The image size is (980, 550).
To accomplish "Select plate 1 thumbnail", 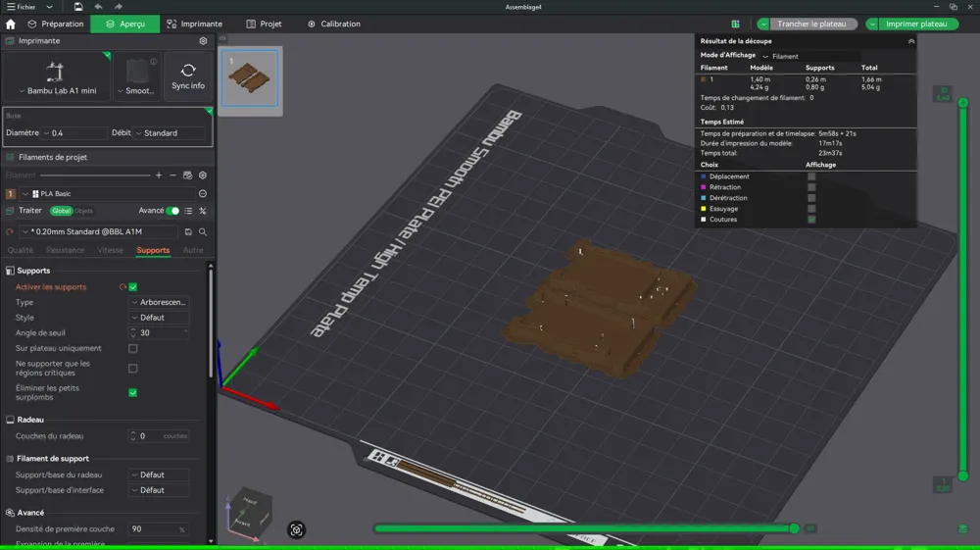I will coord(249,78).
